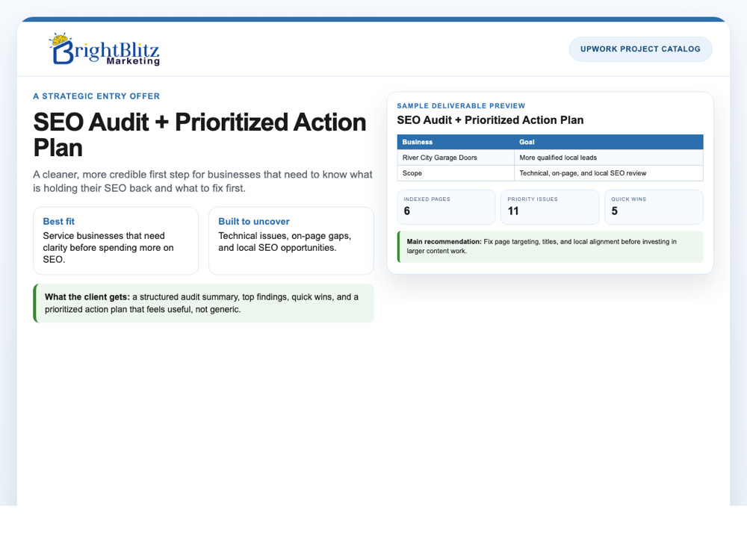The width and height of the screenshot is (747, 560).
Task: Select the 'River City Garage Doors' cell
Action: coord(456,158)
